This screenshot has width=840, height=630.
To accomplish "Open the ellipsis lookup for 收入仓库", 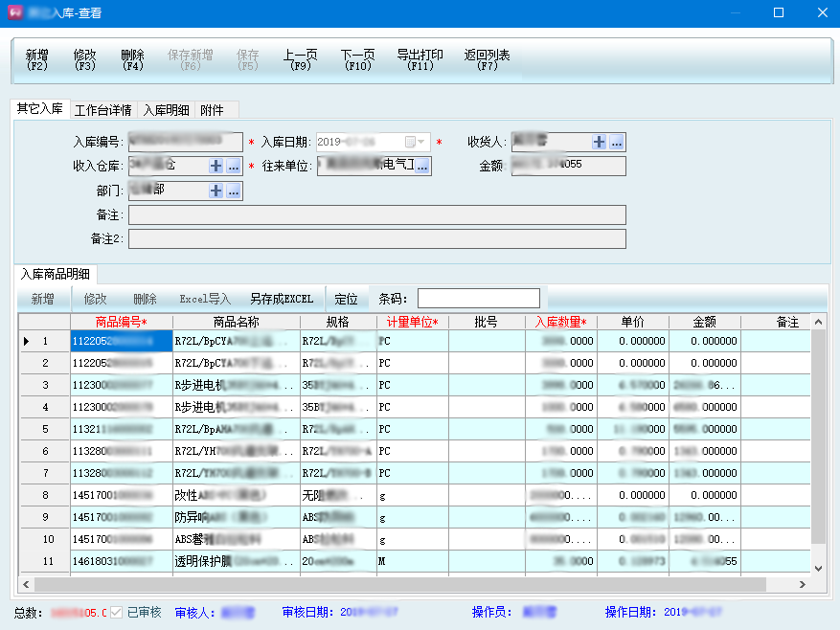I will [x=234, y=166].
